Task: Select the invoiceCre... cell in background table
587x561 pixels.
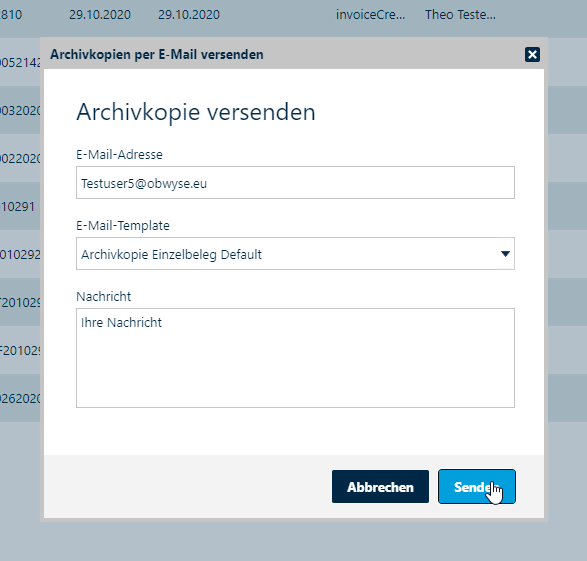Action: point(370,15)
